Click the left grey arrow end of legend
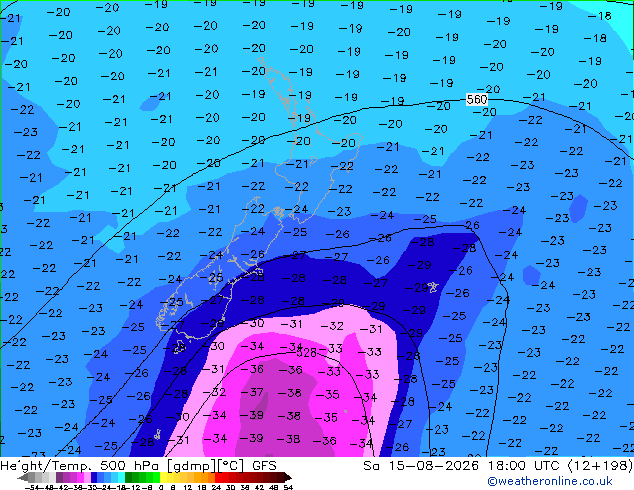The image size is (634, 490). (x=23, y=478)
